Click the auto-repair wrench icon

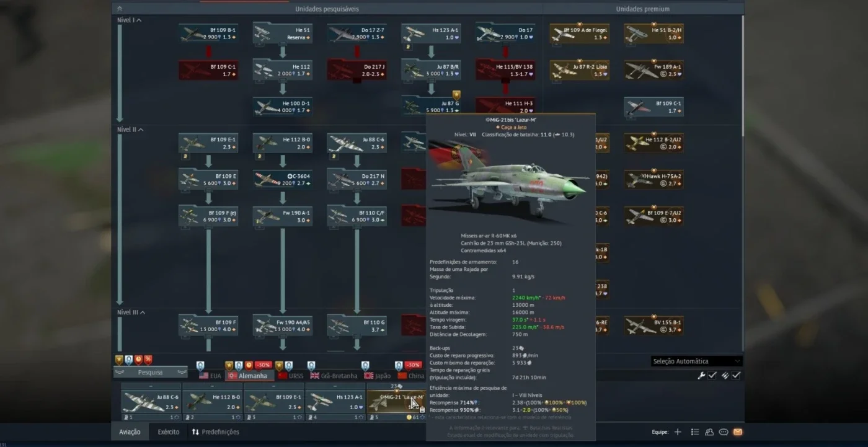(x=701, y=376)
